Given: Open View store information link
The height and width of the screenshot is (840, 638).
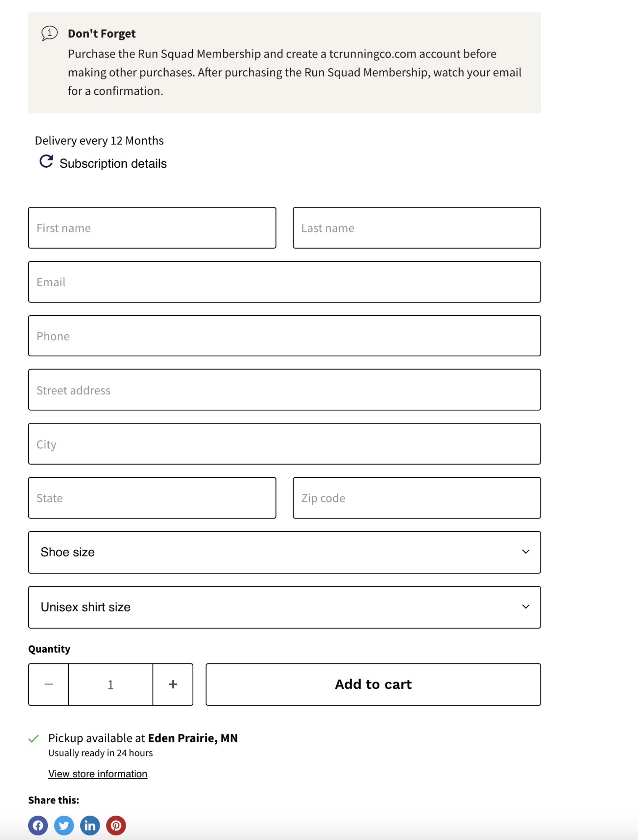Looking at the screenshot, I should pyautogui.click(x=98, y=773).
